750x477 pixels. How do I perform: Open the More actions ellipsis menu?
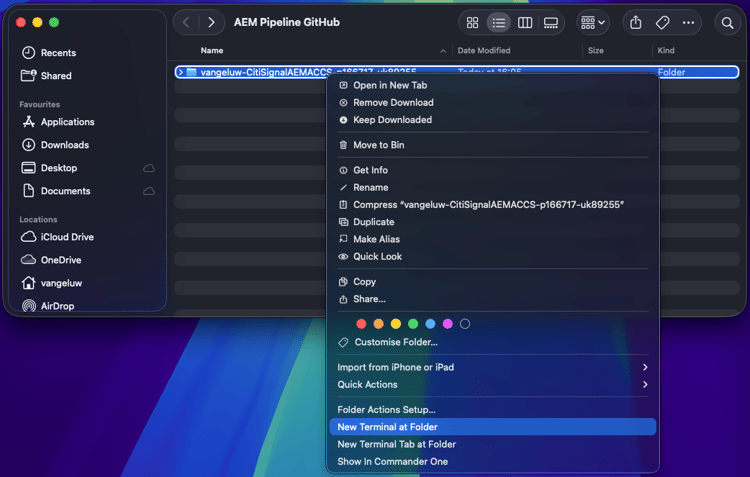coord(688,22)
